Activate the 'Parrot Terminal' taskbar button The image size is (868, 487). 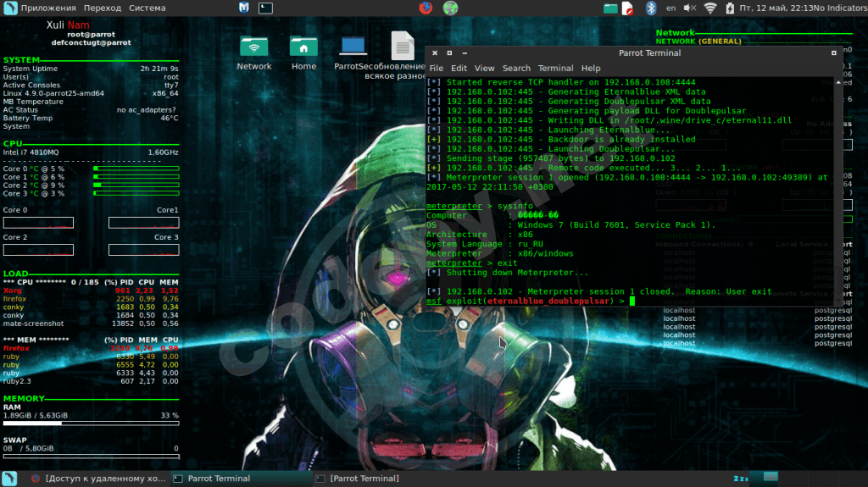(242, 479)
